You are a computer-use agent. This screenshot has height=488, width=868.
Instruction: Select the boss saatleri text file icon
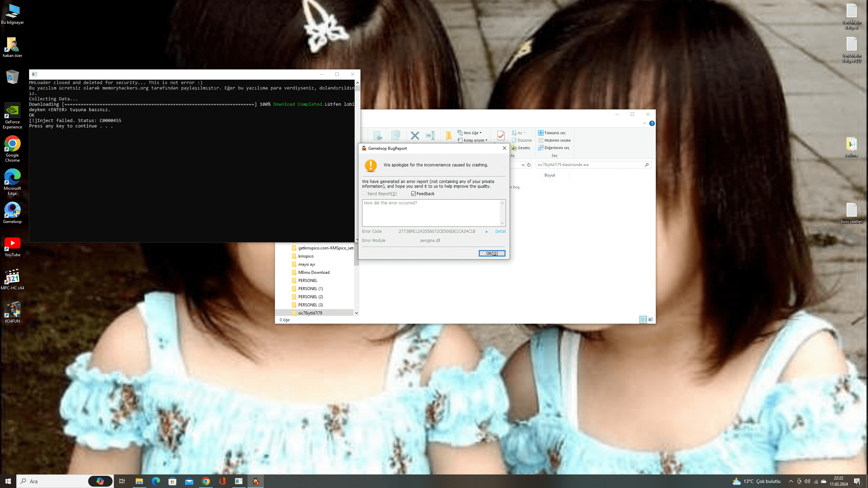[851, 213]
